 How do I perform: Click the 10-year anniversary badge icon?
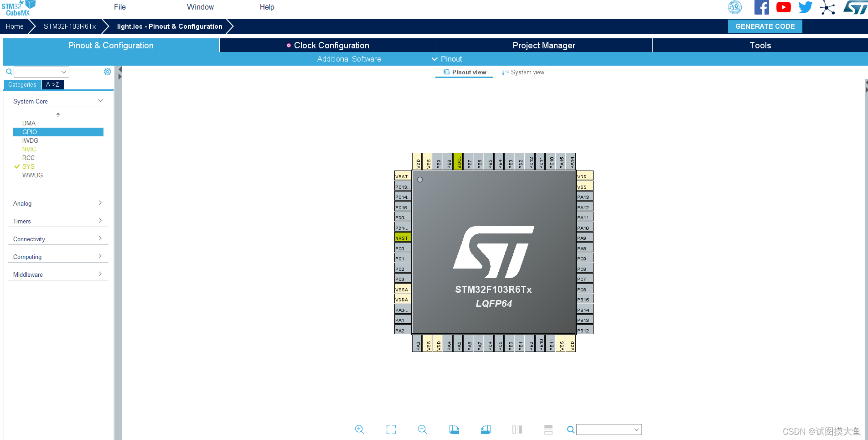(x=735, y=7)
